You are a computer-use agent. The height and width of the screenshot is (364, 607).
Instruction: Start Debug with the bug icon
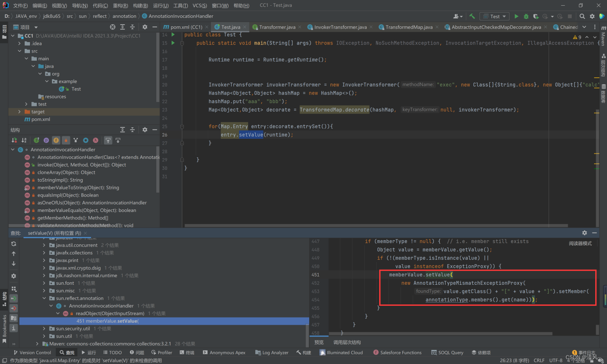coord(526,16)
